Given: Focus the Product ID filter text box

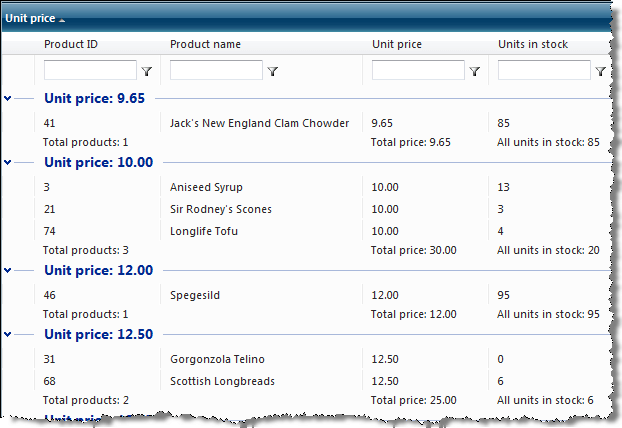Looking at the screenshot, I should coord(90,71).
